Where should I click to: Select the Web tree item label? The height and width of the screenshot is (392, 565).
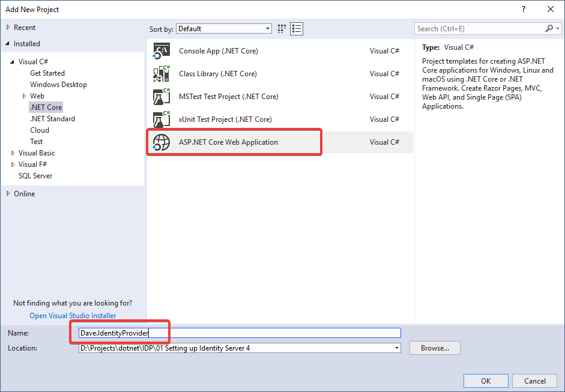(37, 96)
